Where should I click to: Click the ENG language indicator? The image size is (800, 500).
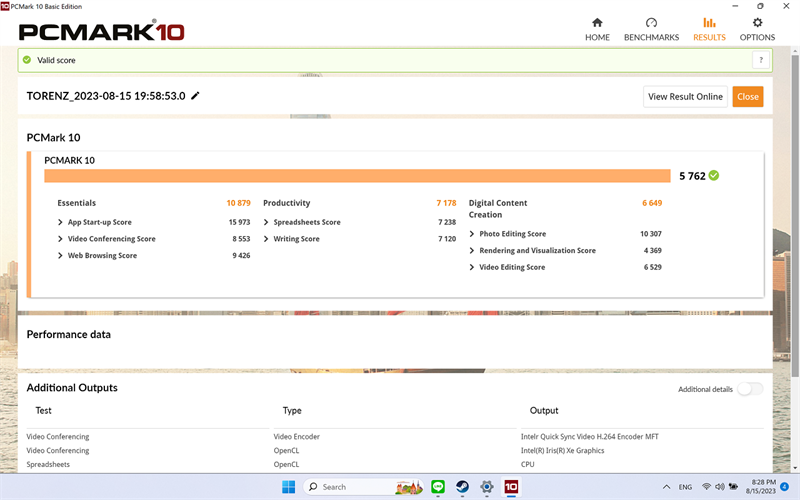(x=685, y=487)
